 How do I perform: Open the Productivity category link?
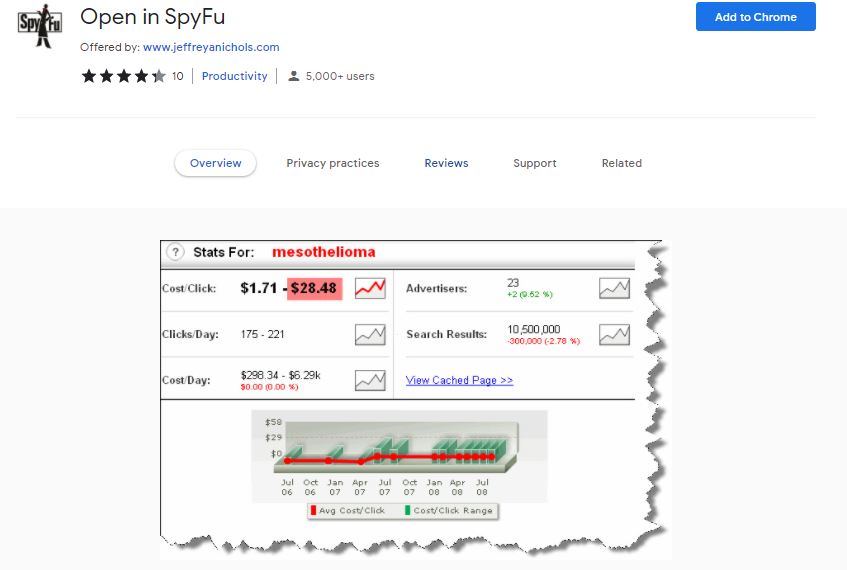tap(235, 76)
